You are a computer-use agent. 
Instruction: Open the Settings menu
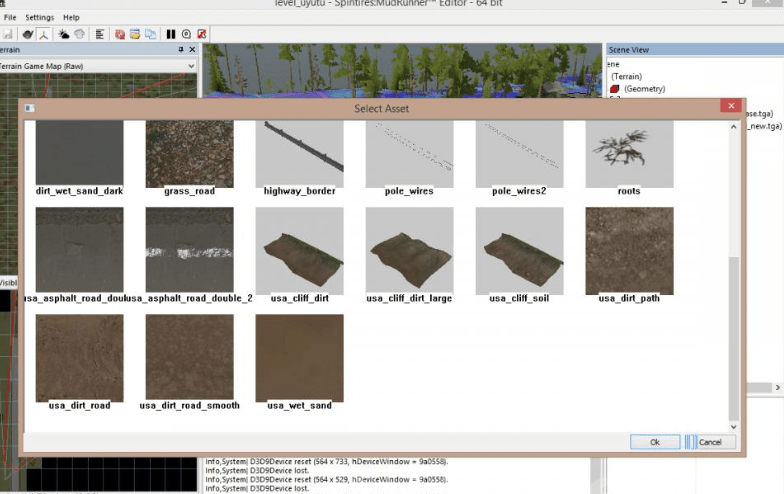(x=40, y=18)
